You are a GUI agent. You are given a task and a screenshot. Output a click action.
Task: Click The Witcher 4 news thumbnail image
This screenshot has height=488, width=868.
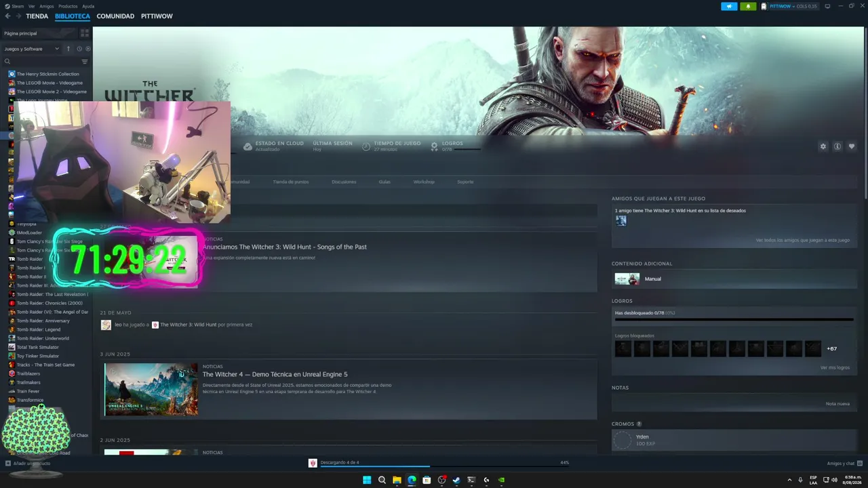[x=151, y=389]
